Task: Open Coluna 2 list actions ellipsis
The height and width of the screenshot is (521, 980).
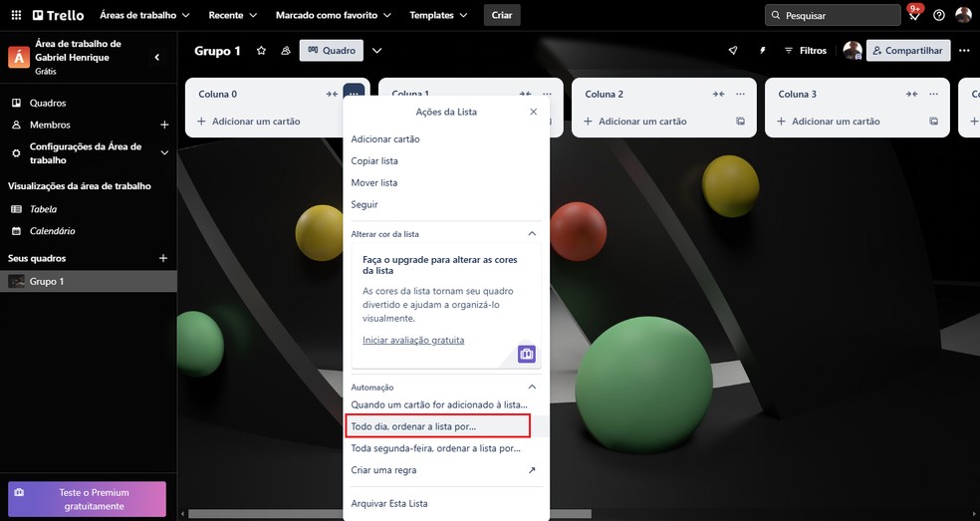Action: [x=740, y=94]
